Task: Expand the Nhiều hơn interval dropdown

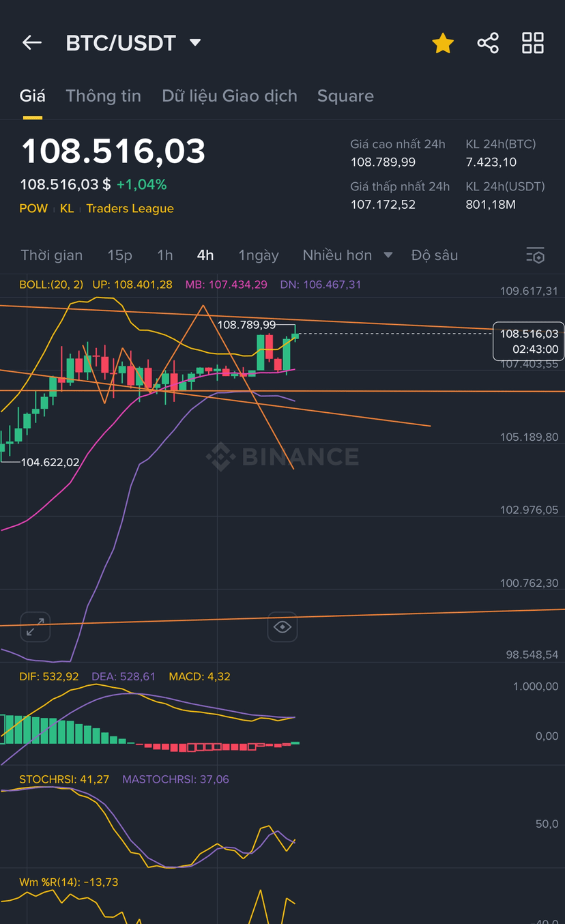Action: pos(348,255)
